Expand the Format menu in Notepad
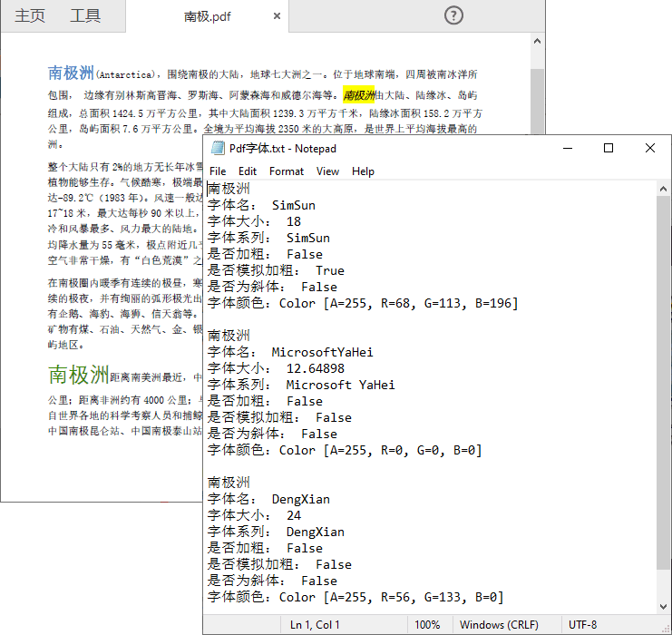The width and height of the screenshot is (672, 635). pos(287,171)
